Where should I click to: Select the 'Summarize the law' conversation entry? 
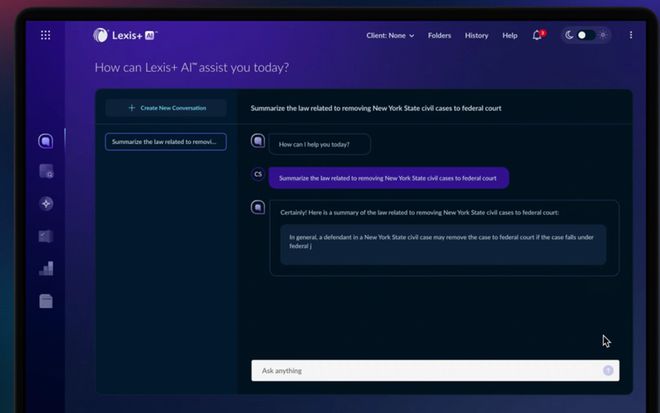166,142
